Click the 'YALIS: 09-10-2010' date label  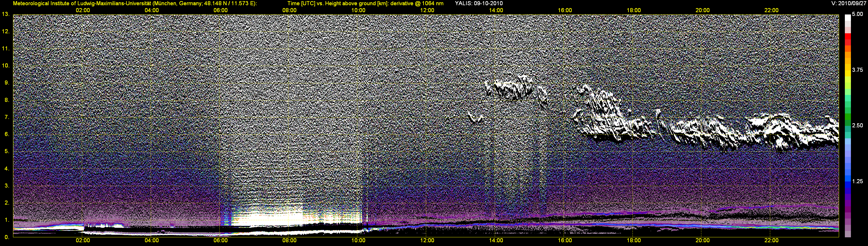479,3
